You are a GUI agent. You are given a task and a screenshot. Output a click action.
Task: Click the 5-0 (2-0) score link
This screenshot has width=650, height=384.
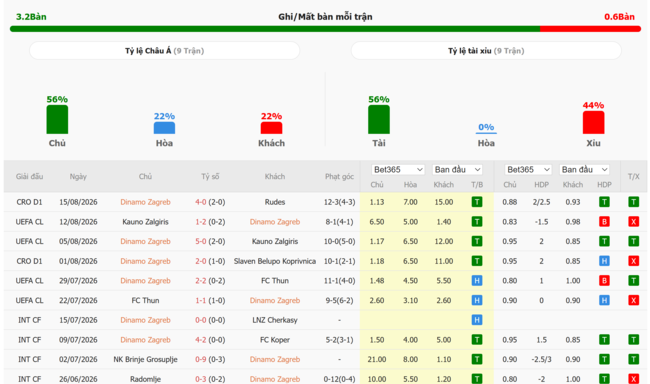click(210, 241)
